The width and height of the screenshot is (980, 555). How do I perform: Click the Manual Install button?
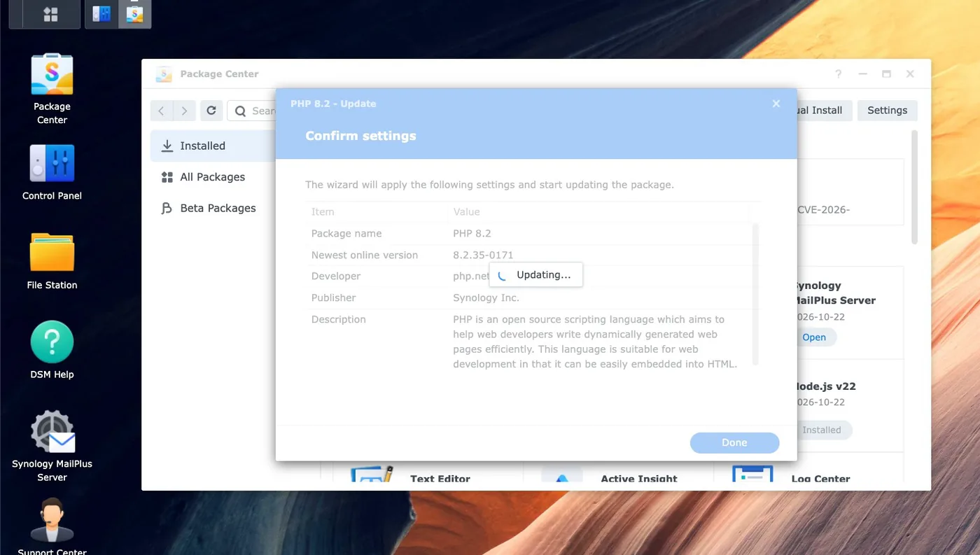pos(825,111)
